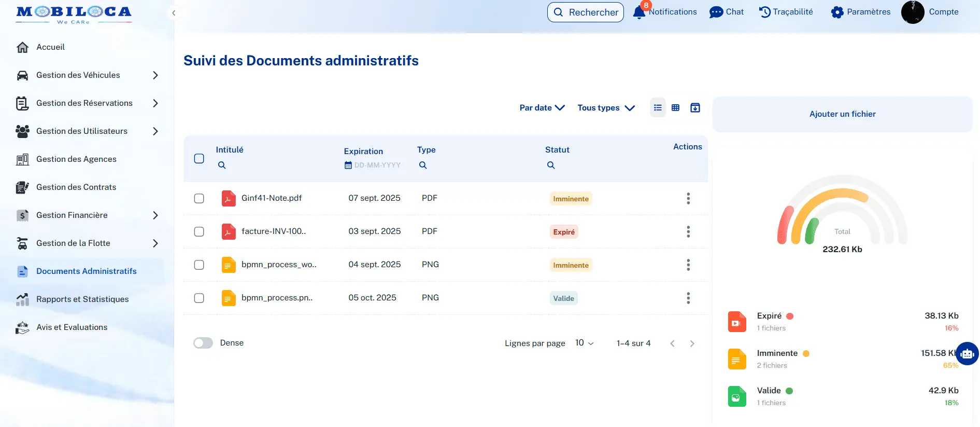Screen dimensions: 980x427
Task: Click the download/export icon in toolbar
Action: click(695, 108)
